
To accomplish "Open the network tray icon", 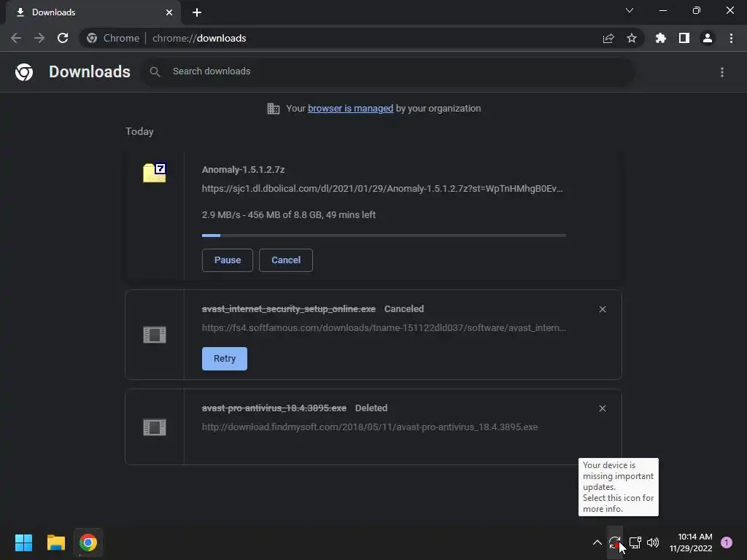I will coord(635,542).
